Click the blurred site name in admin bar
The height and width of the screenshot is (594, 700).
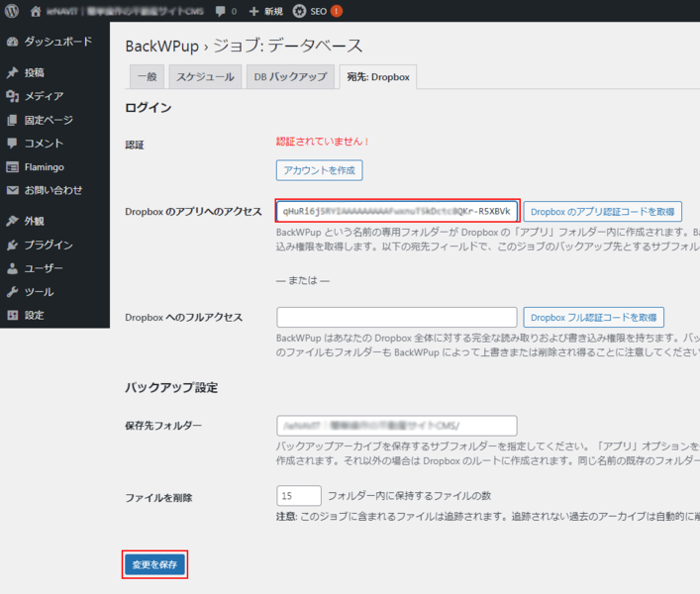[x=125, y=11]
